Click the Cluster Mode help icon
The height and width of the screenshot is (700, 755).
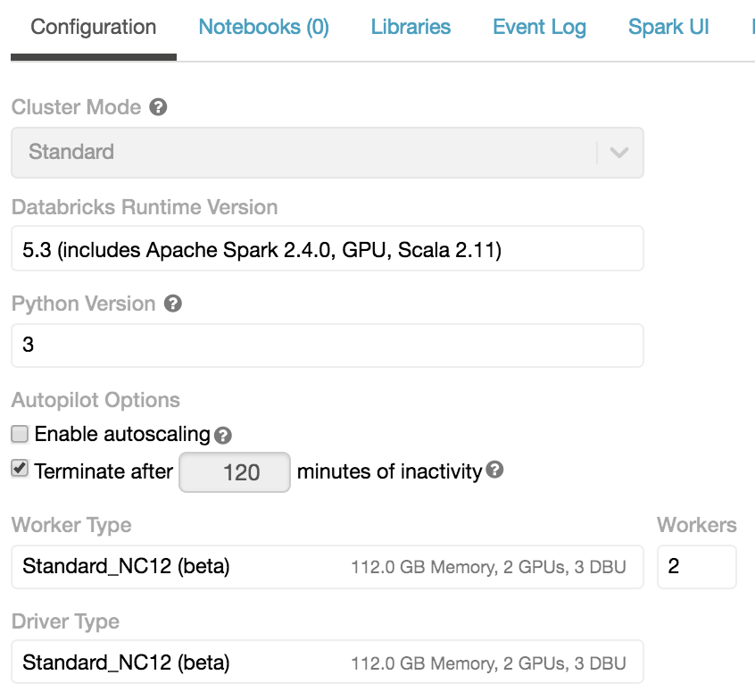point(158,107)
